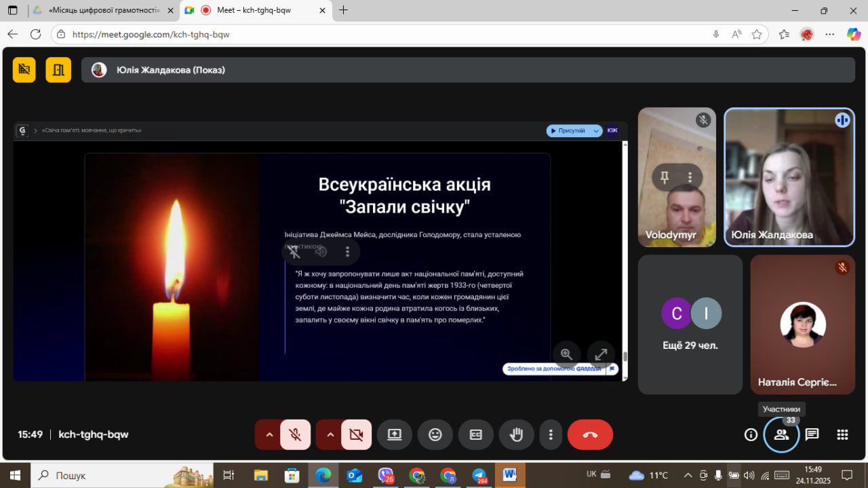Pin the Volodymyr video tile
Screen dimensions: 868x488
pyautogui.click(x=665, y=177)
